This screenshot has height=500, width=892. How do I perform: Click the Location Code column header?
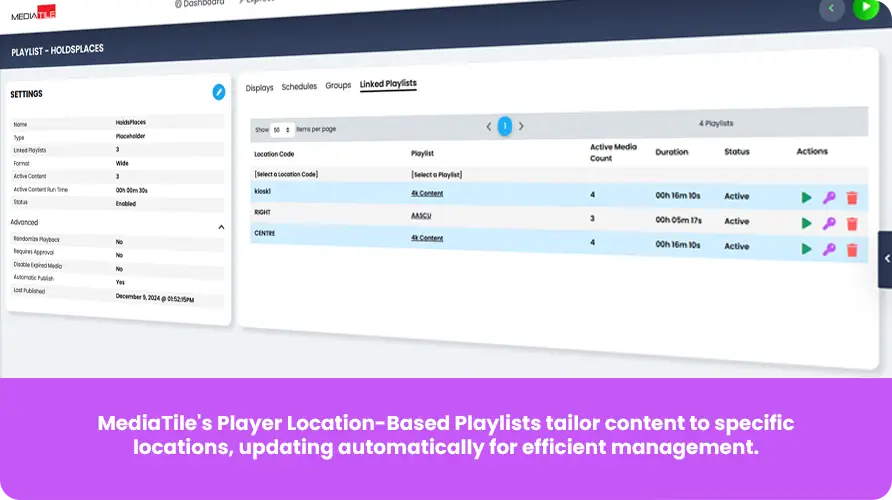pyautogui.click(x=274, y=154)
